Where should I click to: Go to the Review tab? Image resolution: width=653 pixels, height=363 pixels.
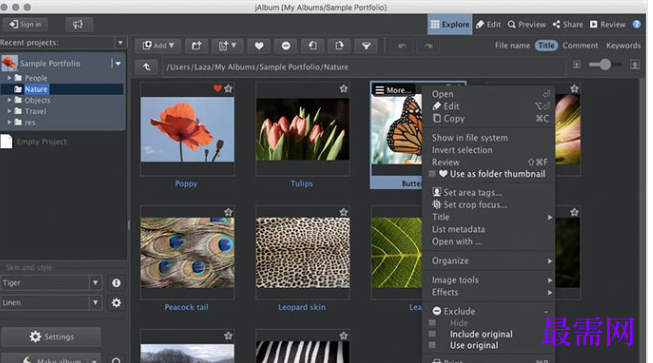[608, 25]
